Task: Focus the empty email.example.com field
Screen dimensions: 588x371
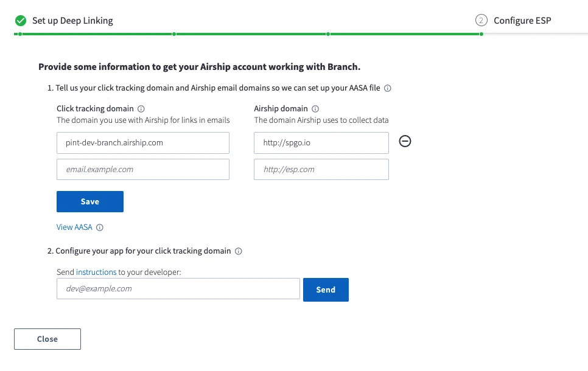Action: pos(143,170)
